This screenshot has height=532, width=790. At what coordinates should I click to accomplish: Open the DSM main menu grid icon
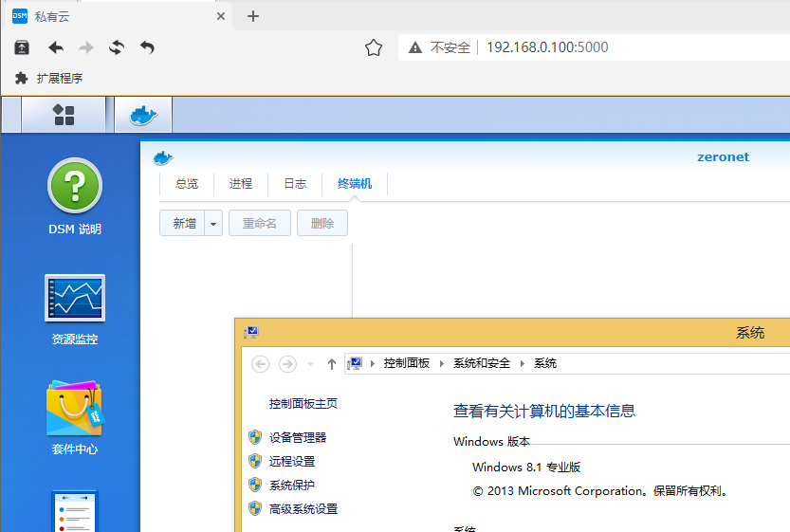coord(64,116)
